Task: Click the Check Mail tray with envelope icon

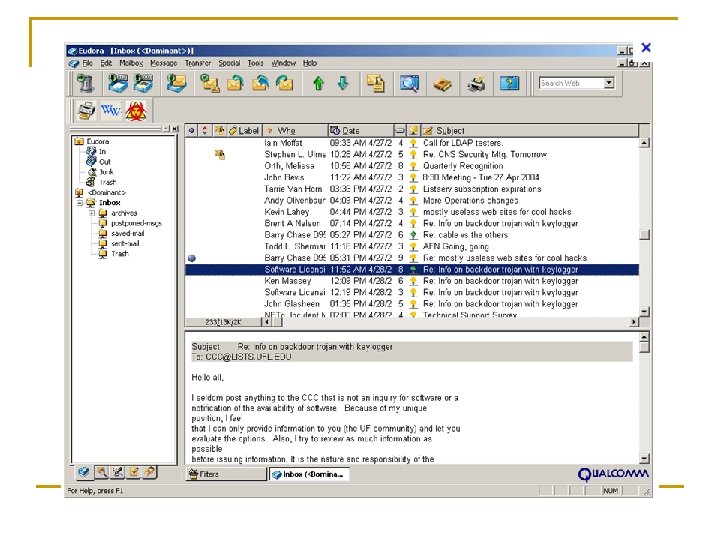Action: pos(176,83)
